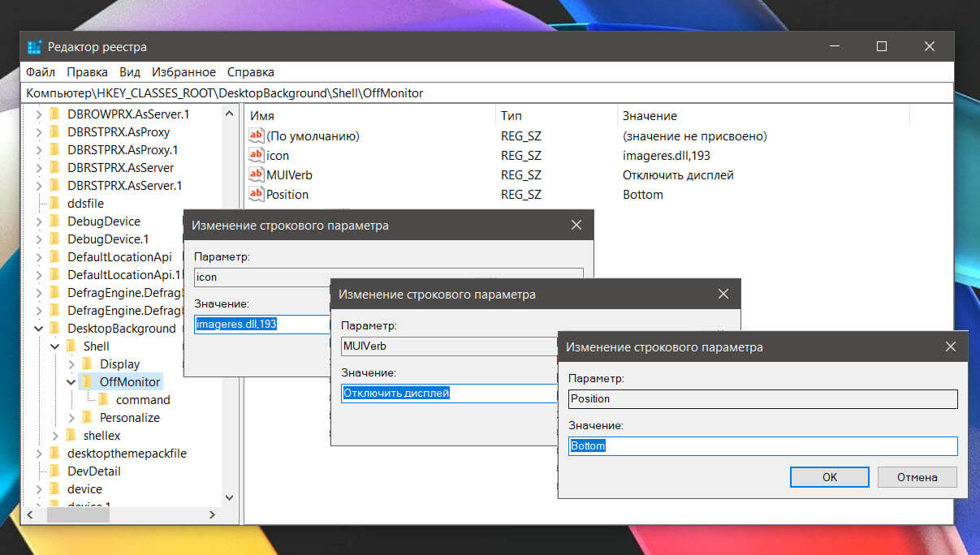Viewport: 980px width, 555px height.
Task: Expand the Personalize key chevron
Action: (x=71, y=418)
